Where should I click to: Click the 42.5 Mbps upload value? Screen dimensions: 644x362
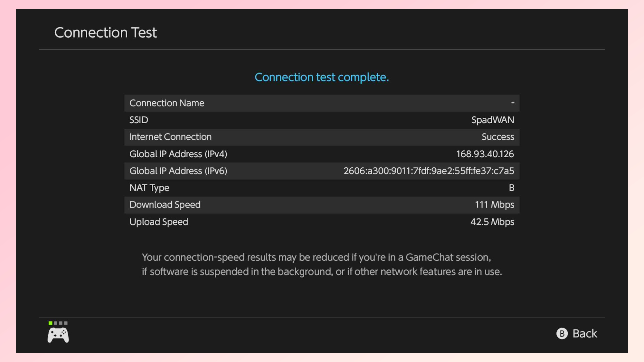[x=492, y=222]
